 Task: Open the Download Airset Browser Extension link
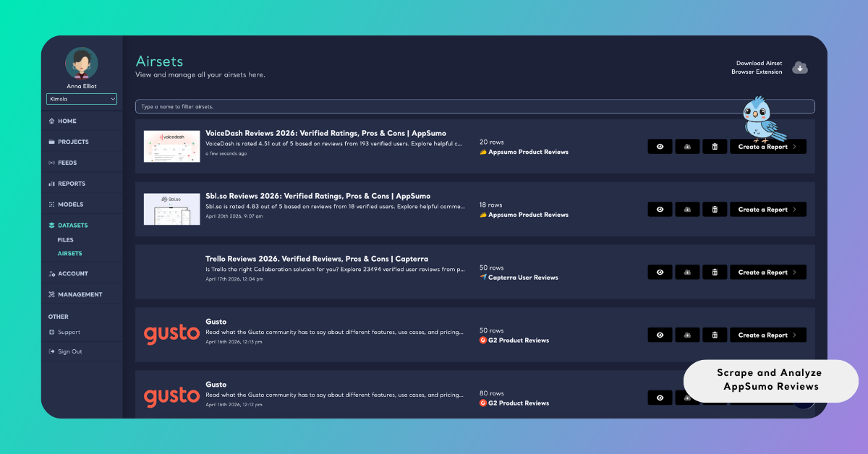tap(757, 67)
